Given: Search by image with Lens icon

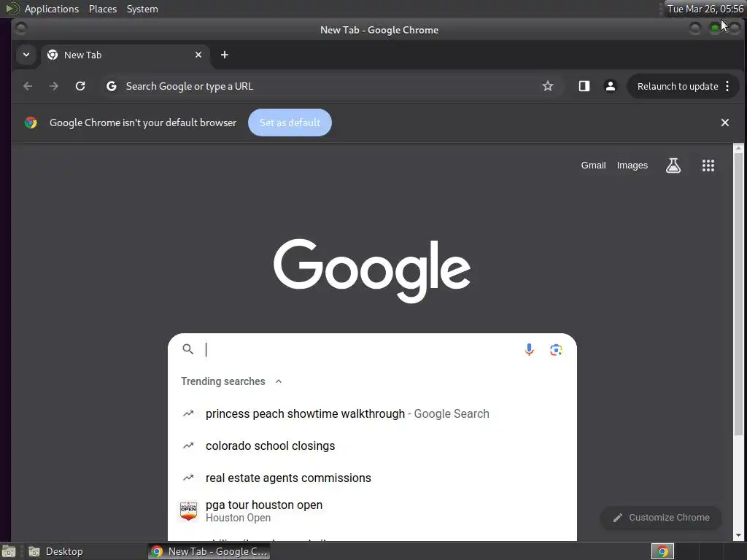Looking at the screenshot, I should click(x=556, y=349).
